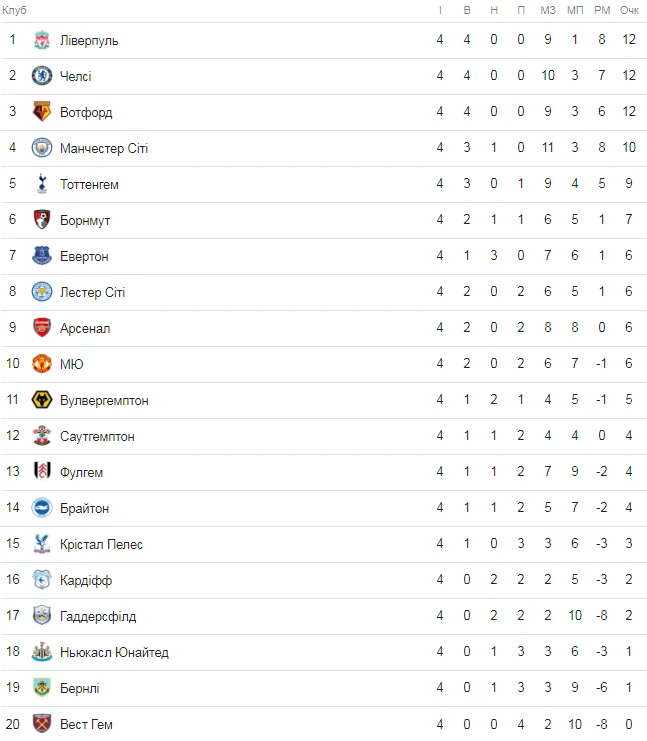Click the Manchester City crest icon
Image resolution: width=647 pixels, height=741 pixels.
(x=41, y=148)
